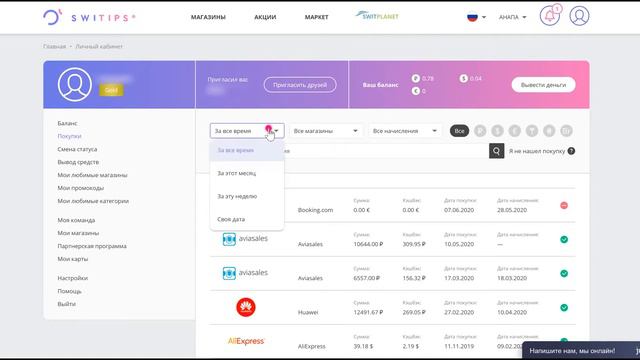Click 'AliExpress' store name in table

click(x=311, y=347)
